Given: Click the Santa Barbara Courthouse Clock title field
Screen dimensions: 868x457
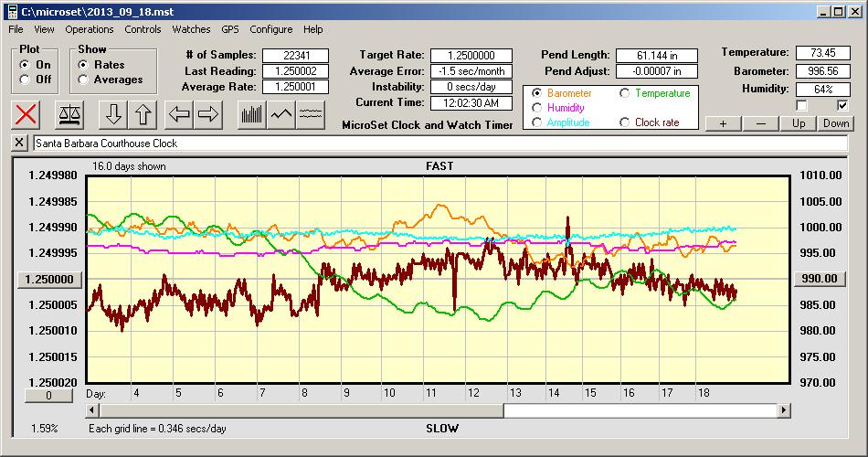Looking at the screenshot, I should 440,143.
